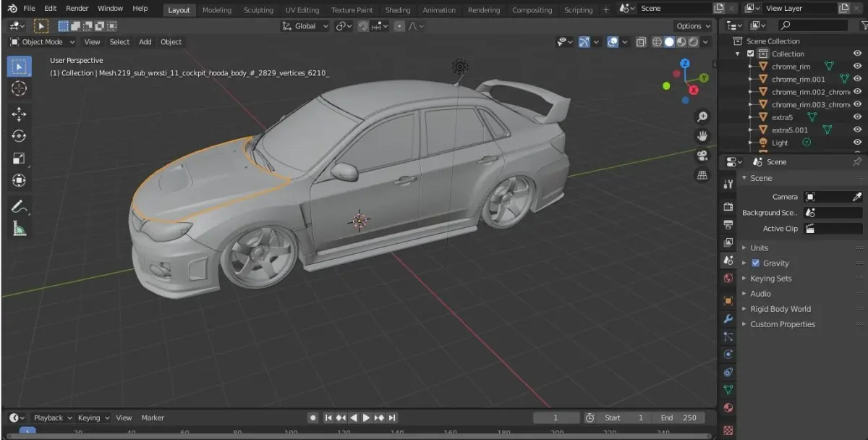Click the Blender logo menu
Screen dimensions: 868x440
point(12,9)
